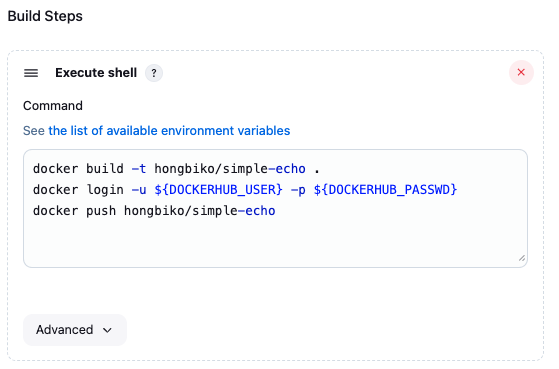Click the Build Steps section heading

point(45,16)
